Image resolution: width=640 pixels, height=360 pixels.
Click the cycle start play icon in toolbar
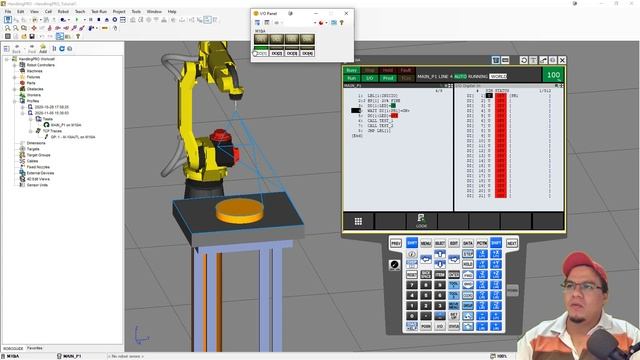[x=77, y=20]
